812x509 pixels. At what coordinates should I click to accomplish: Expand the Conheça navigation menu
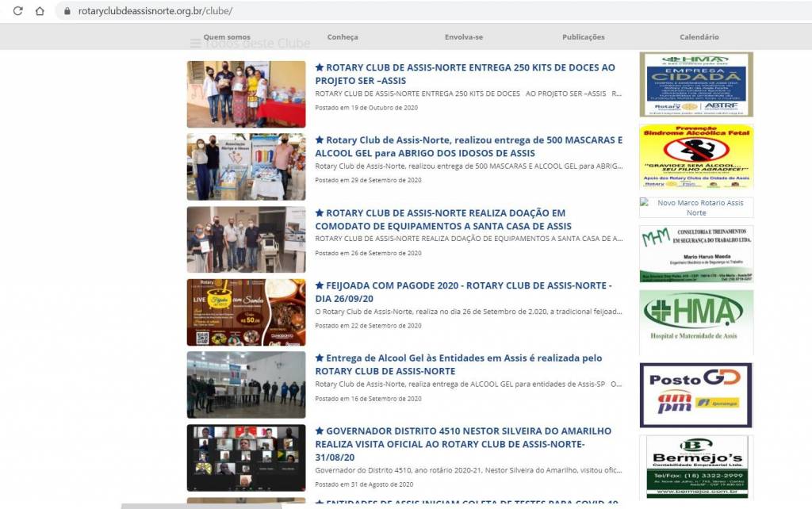(x=343, y=37)
